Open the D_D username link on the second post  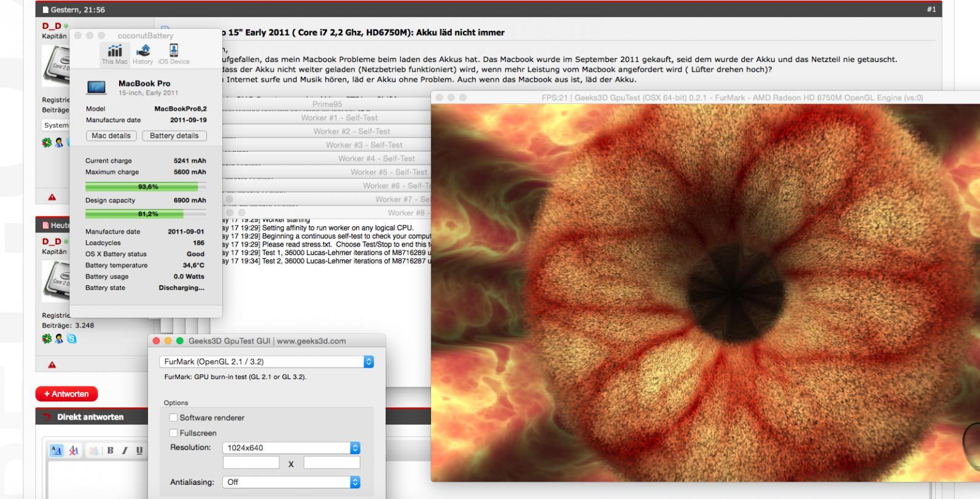point(51,242)
